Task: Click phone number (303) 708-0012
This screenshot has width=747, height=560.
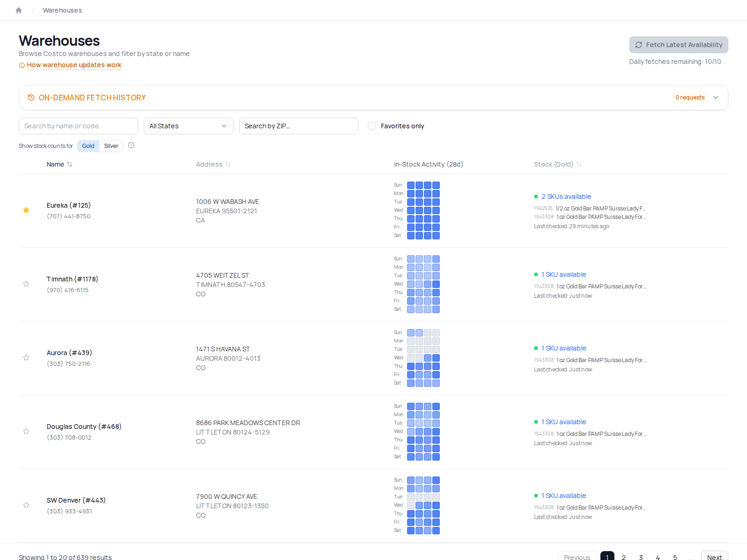Action: pos(69,438)
